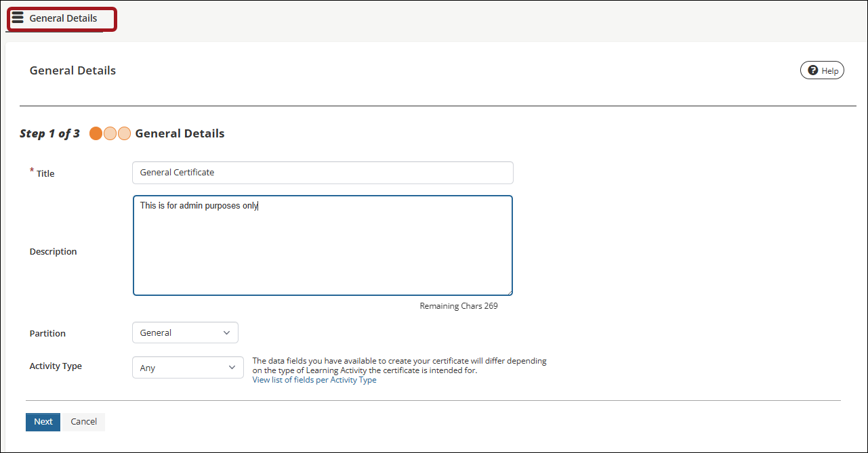Click the Remaining Chars 269 counter
Image resolution: width=868 pixels, height=453 pixels.
459,306
